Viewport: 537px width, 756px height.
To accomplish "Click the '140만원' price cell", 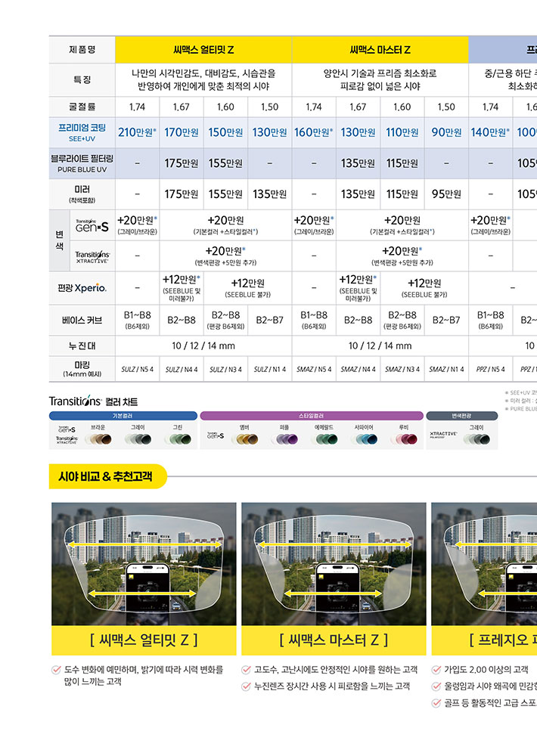I will [491, 132].
